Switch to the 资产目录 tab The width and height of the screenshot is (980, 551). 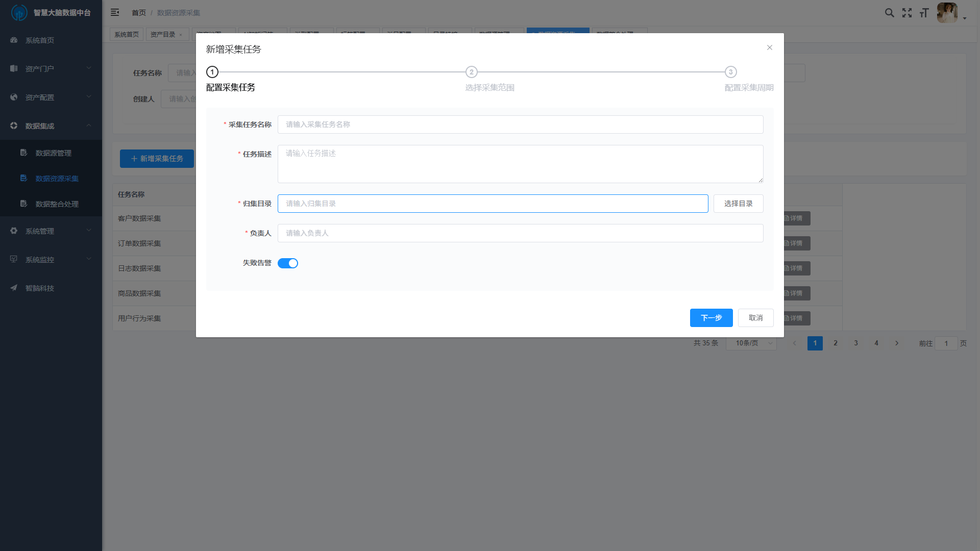(163, 35)
